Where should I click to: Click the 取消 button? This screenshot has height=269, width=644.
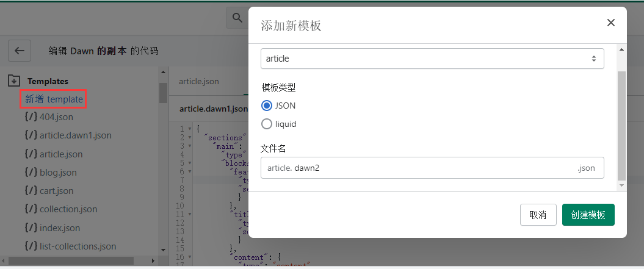tap(538, 215)
